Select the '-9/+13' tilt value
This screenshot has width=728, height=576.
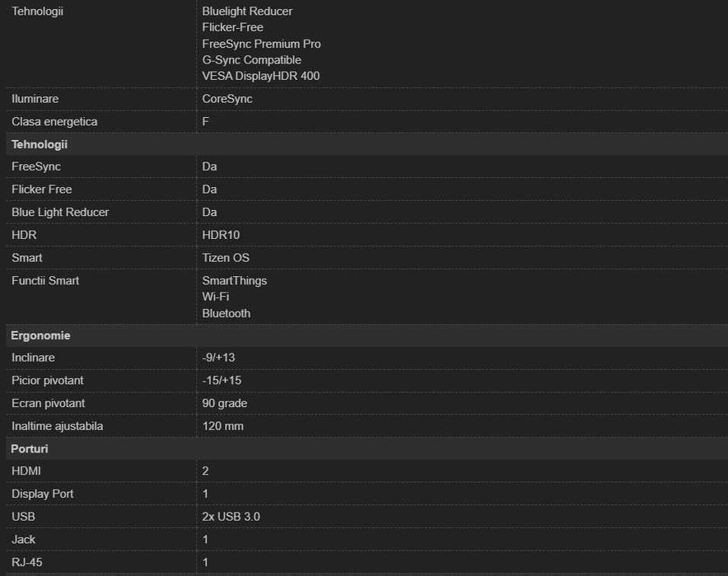(x=218, y=358)
